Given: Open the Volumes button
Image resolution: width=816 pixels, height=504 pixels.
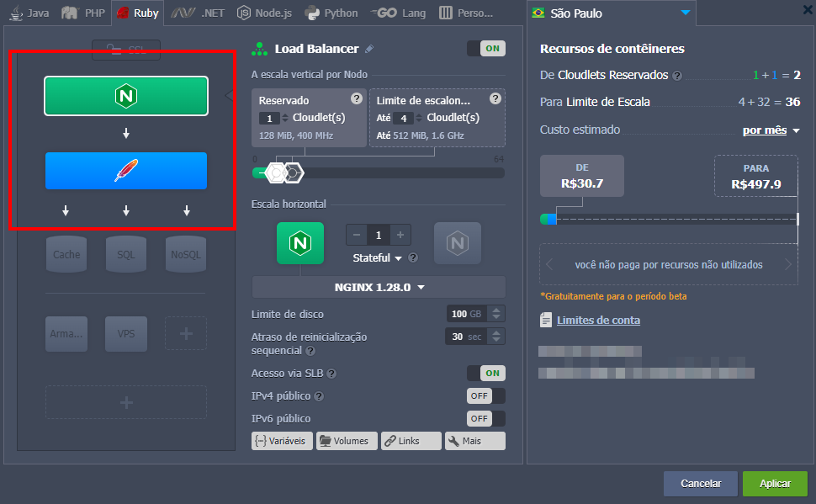Looking at the screenshot, I should [347, 441].
